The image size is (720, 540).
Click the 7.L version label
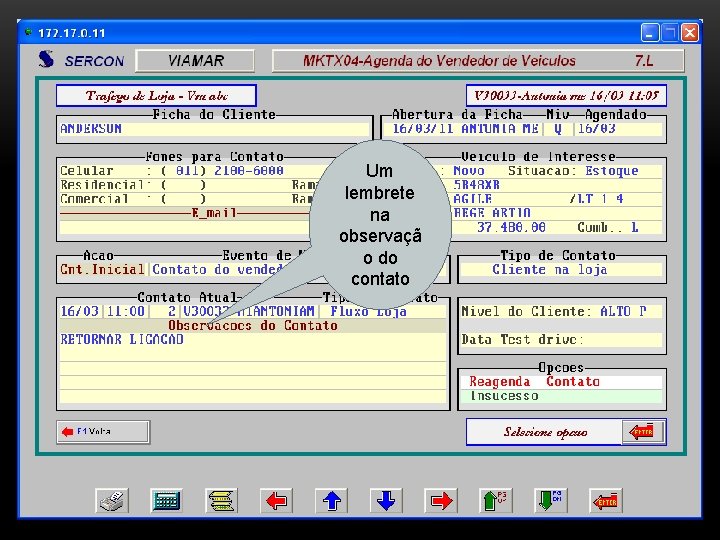coord(644,61)
